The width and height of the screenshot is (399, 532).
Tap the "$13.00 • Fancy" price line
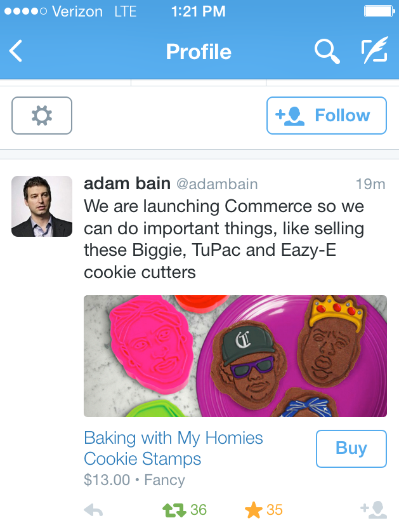pyautogui.click(x=134, y=480)
